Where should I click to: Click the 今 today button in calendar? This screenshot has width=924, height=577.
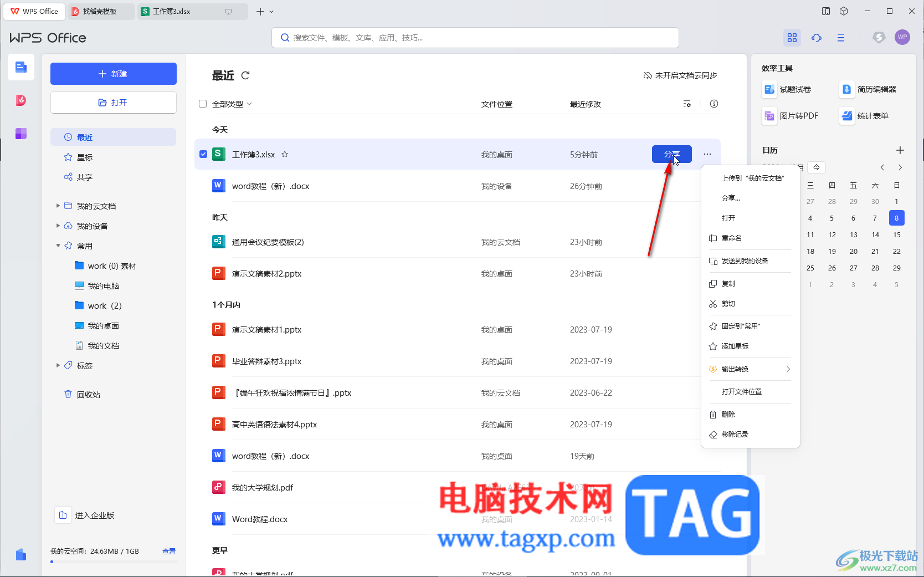(817, 167)
